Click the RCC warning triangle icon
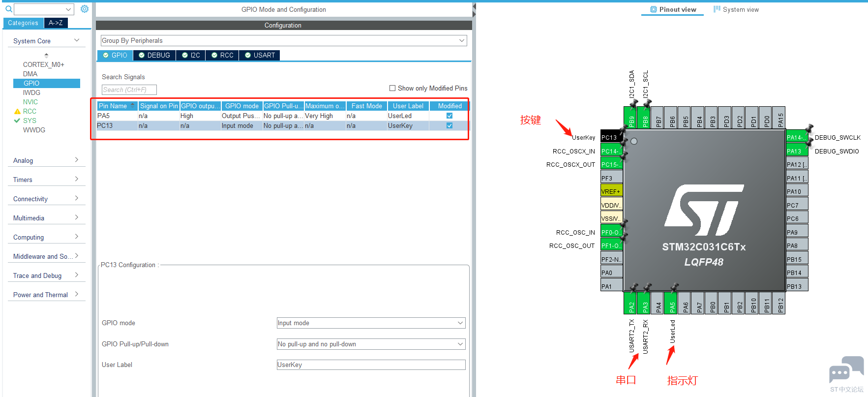Image resolution: width=868 pixels, height=397 pixels. (17, 112)
